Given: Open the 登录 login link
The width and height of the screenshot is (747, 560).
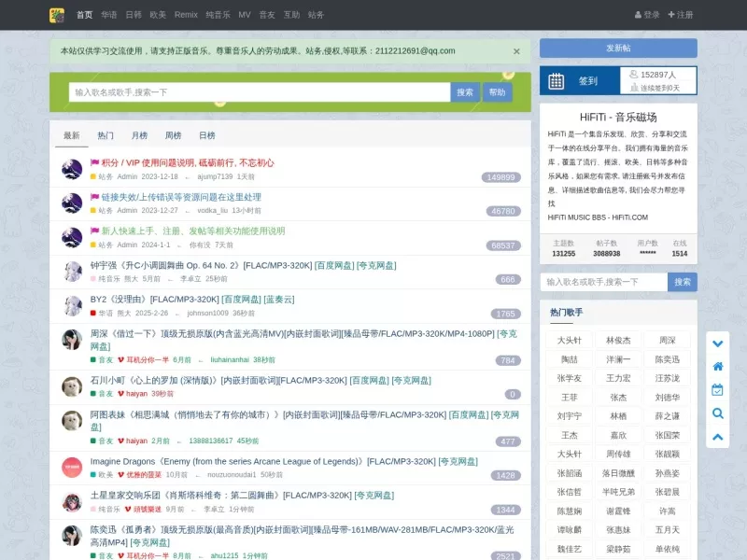Looking at the screenshot, I should click(647, 15).
